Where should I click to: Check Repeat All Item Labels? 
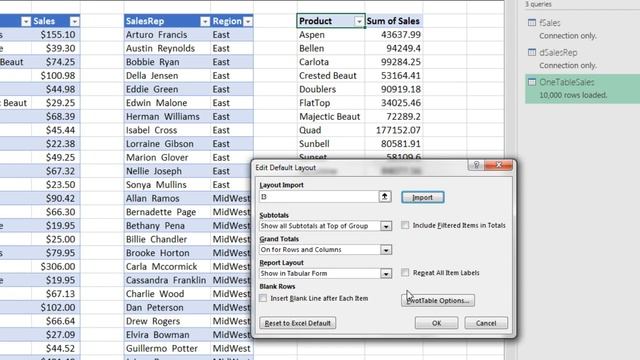(405, 273)
